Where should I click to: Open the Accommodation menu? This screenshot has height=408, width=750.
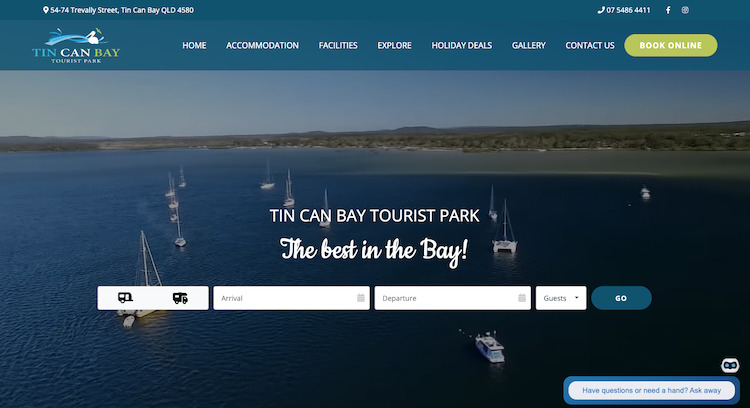262,45
